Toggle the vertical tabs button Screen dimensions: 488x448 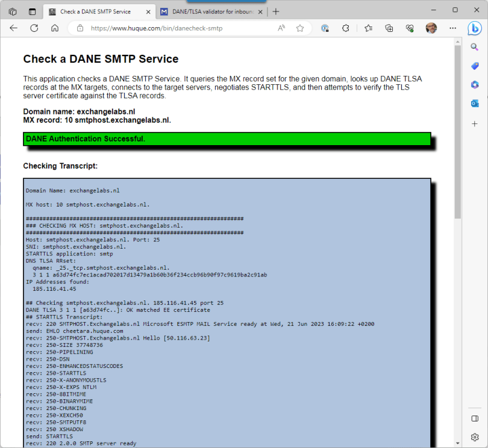point(32,11)
